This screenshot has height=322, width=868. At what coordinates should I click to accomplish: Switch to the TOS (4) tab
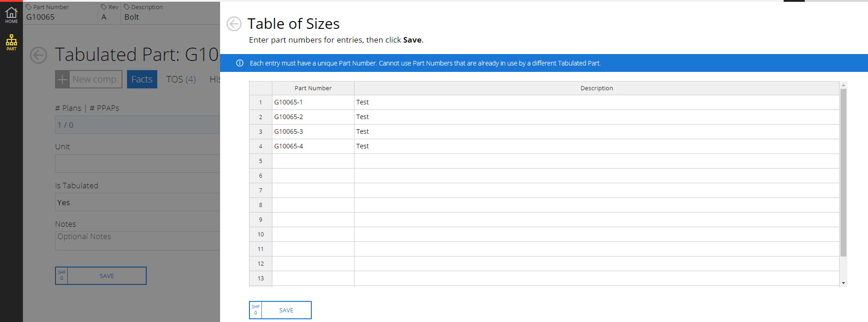(181, 79)
